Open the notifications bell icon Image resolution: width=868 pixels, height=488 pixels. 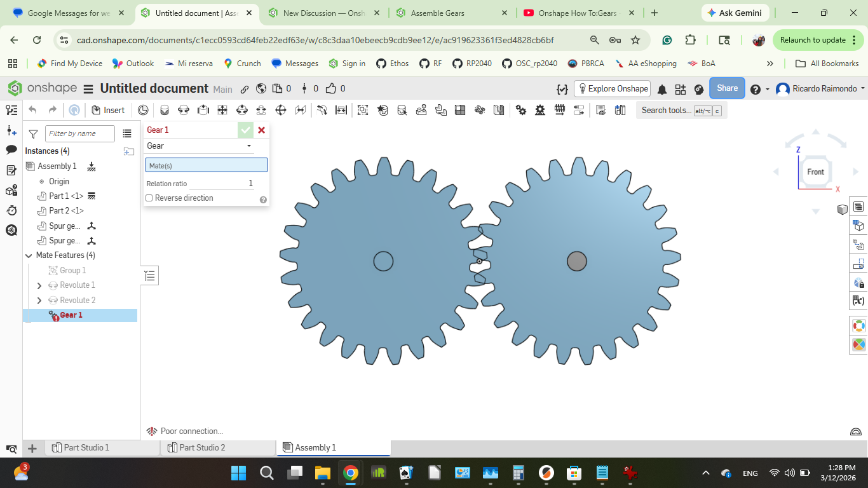(x=661, y=89)
